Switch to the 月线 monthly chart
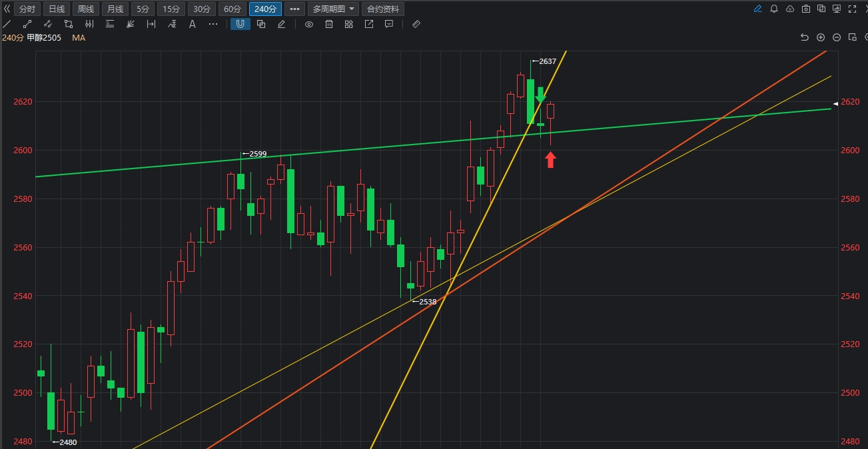 [115, 9]
